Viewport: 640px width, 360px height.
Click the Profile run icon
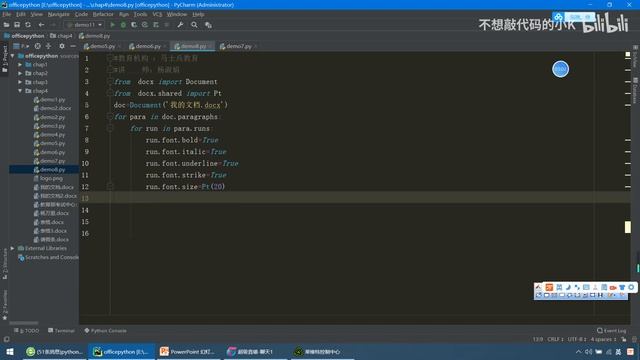tap(145, 25)
